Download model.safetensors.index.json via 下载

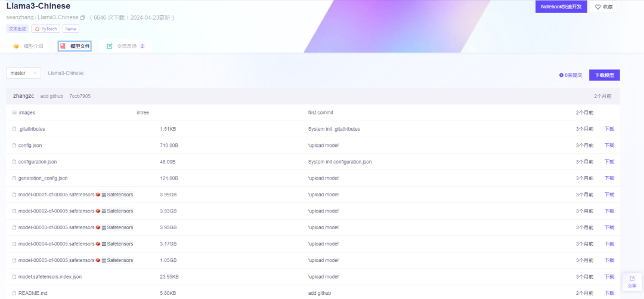[x=609, y=277]
